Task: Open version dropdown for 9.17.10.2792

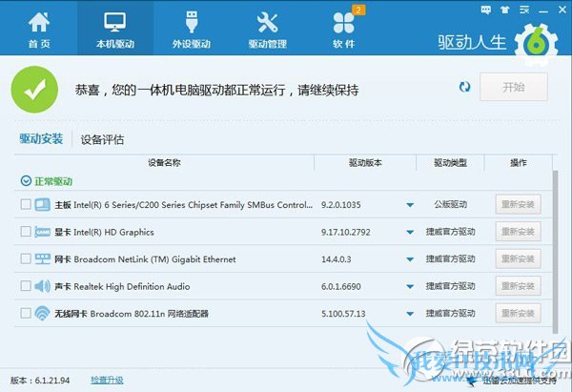Action: (410, 232)
